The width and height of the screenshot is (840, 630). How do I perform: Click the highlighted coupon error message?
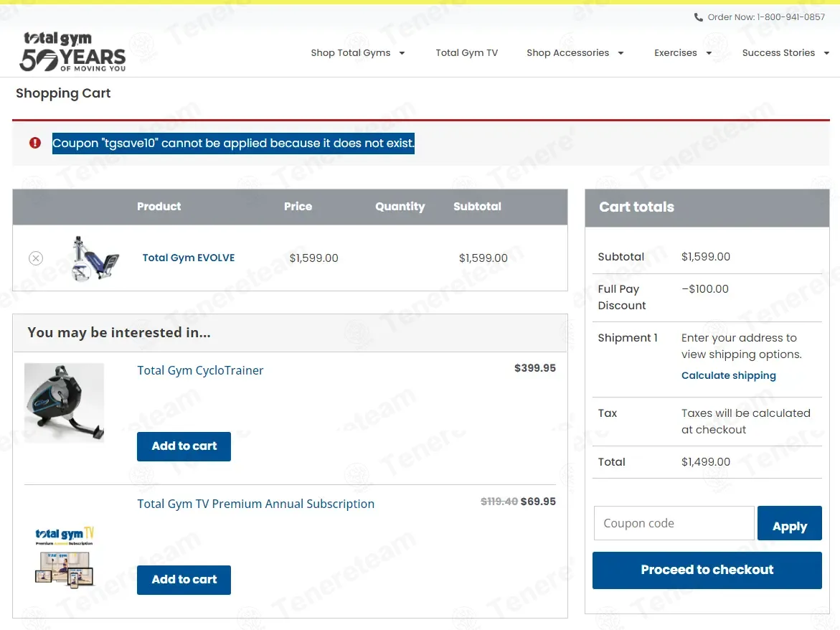[233, 143]
